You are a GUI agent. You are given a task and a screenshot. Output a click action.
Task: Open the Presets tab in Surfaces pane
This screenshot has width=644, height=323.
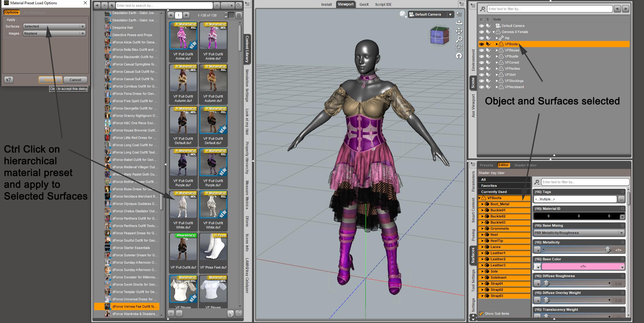pyautogui.click(x=486, y=165)
